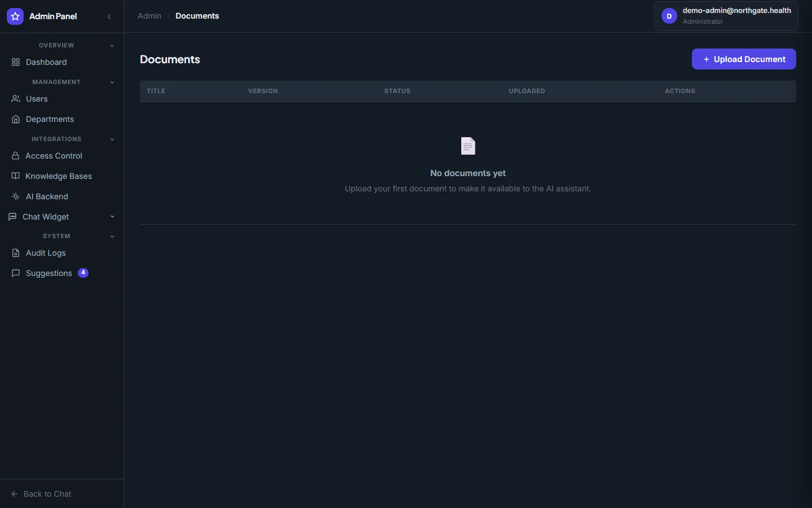
Task: Click the user avatar D circle
Action: (x=669, y=16)
